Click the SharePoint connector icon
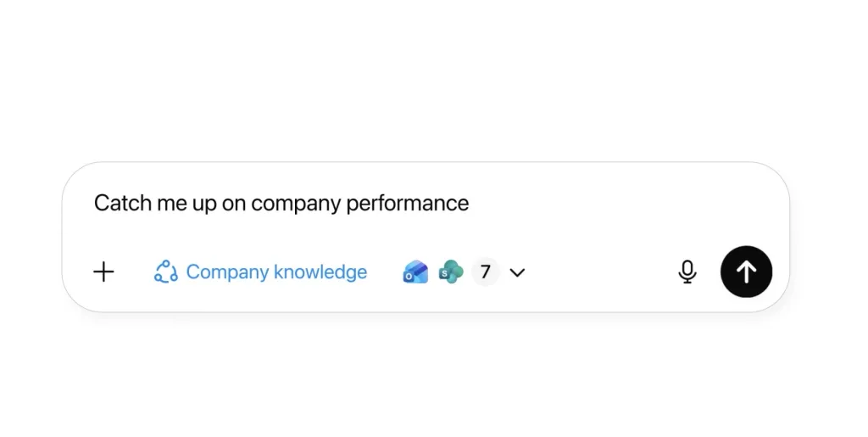 [451, 272]
